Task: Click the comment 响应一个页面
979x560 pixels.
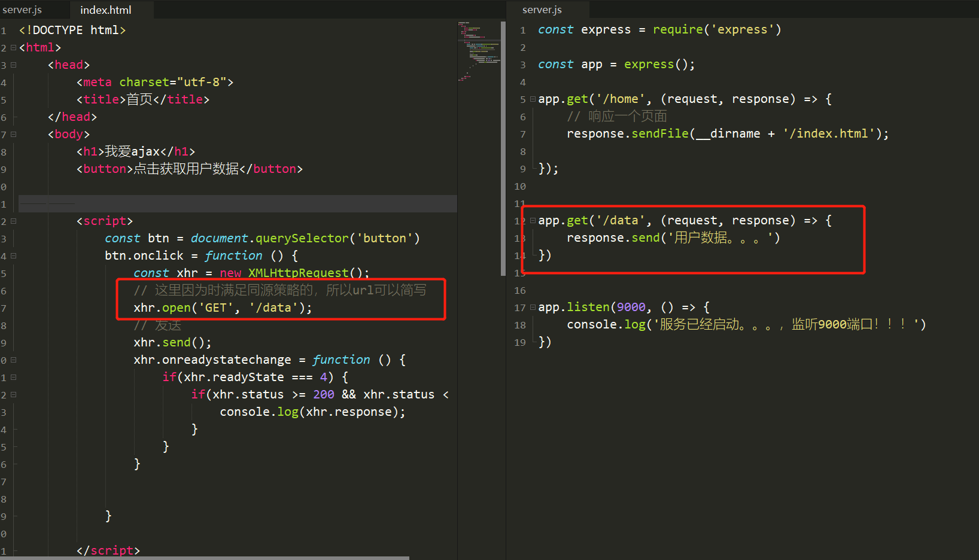Action: point(617,116)
